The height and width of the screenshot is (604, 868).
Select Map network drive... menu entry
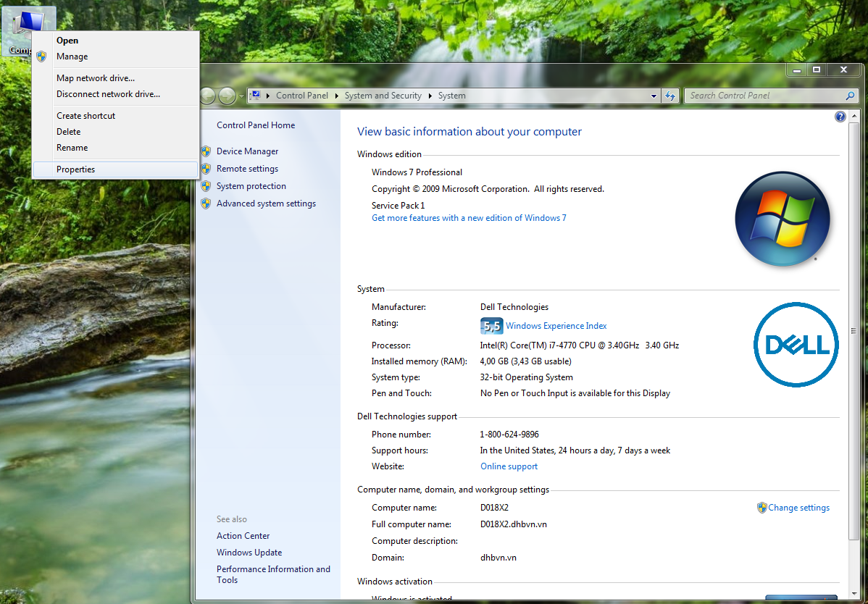(115, 78)
